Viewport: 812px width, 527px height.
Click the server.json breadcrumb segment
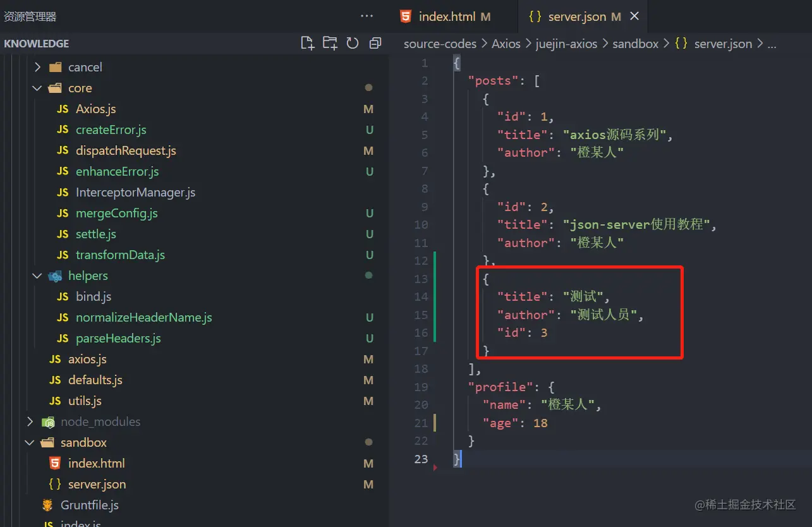click(x=723, y=44)
